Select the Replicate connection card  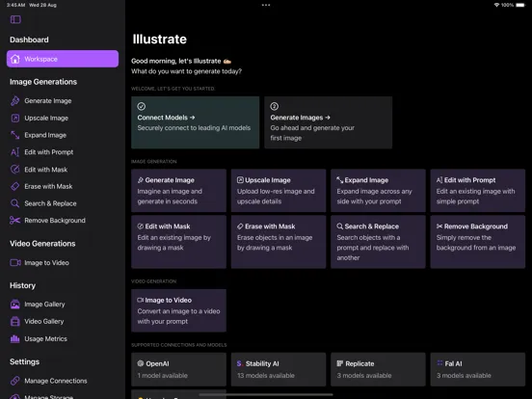pyautogui.click(x=378, y=369)
